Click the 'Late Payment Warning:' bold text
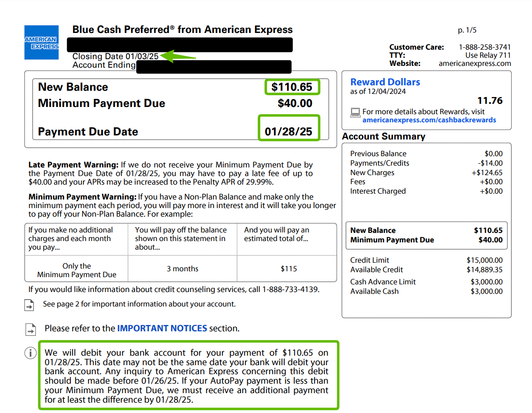Screen dimensions: 532x413 [73, 165]
